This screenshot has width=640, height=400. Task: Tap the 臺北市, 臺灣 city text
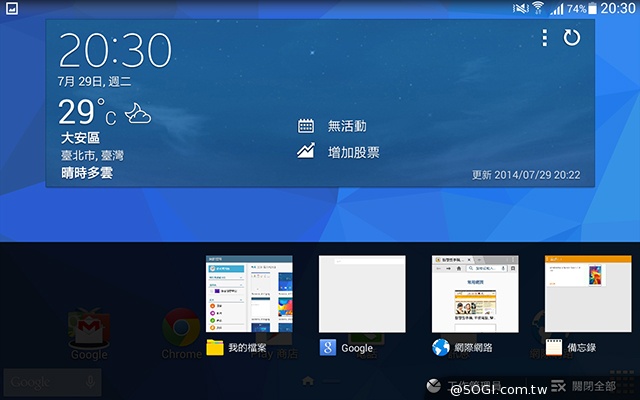pos(92,155)
